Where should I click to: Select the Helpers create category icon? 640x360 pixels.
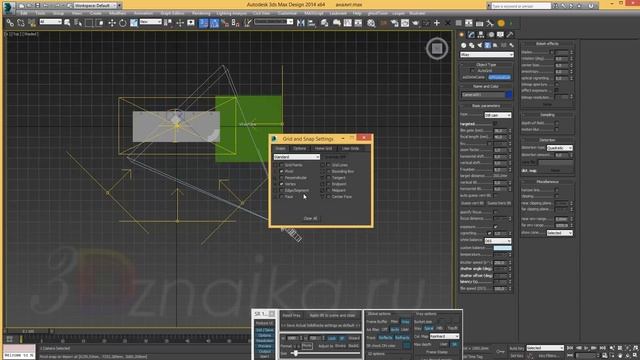[x=496, y=45]
